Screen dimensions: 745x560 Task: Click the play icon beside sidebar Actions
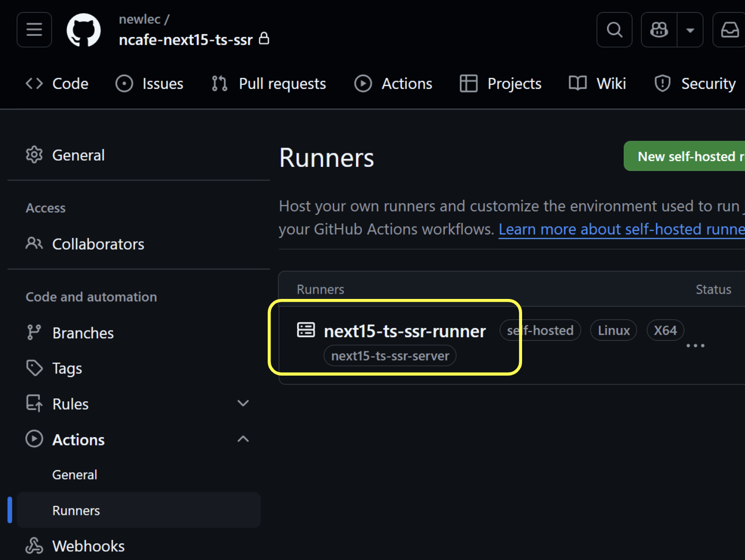pyautogui.click(x=34, y=439)
